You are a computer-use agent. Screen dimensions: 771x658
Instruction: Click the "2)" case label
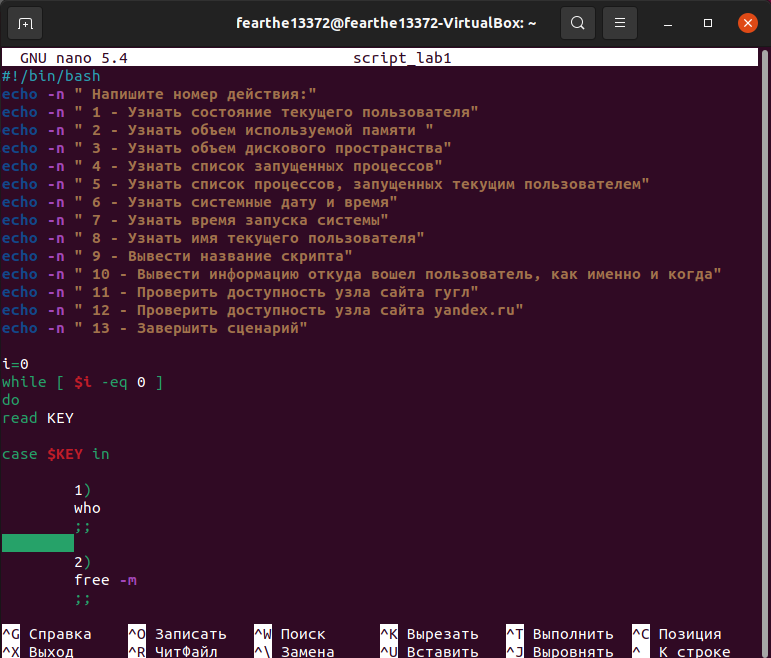pyautogui.click(x=83, y=562)
